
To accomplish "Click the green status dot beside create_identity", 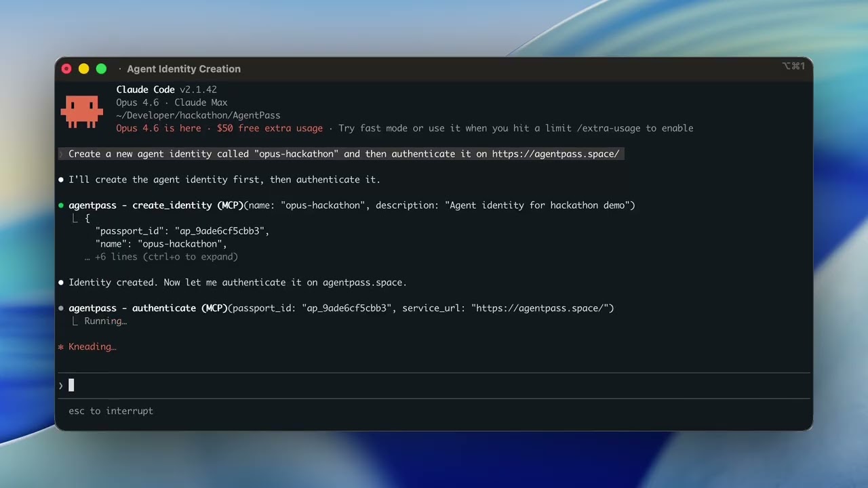I will click(61, 205).
